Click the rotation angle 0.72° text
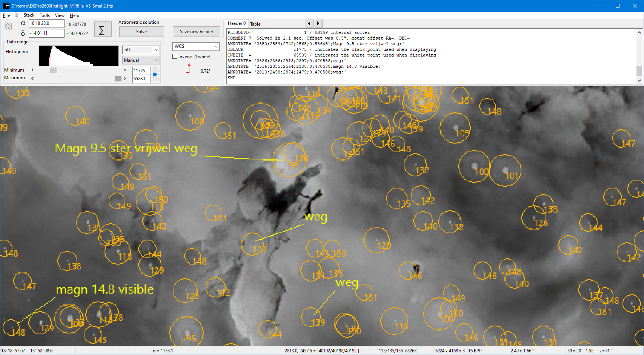The width and height of the screenshot is (644, 355). (206, 71)
